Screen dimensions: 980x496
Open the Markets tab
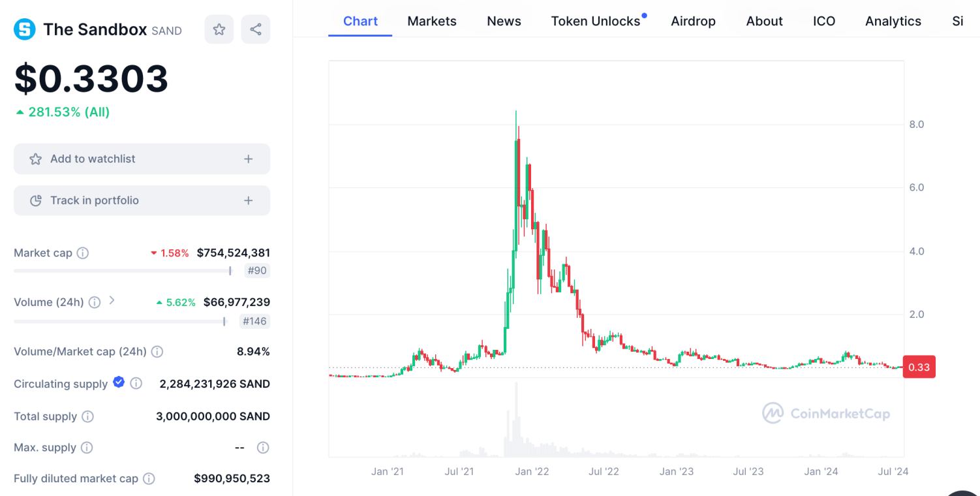tap(432, 21)
